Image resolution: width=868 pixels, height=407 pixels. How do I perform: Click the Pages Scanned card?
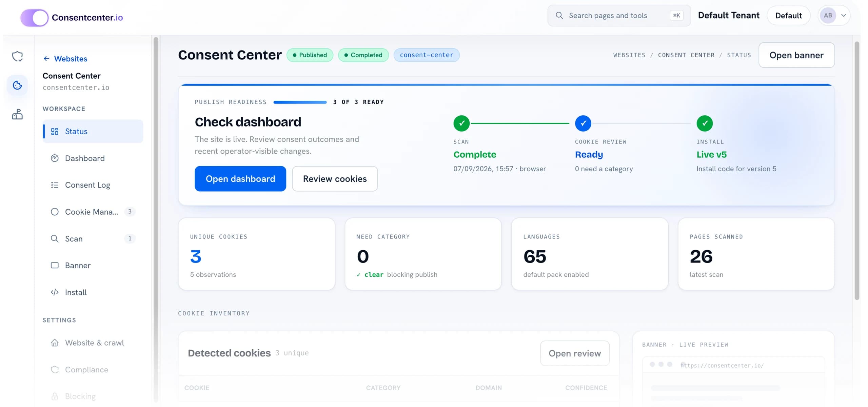756,254
